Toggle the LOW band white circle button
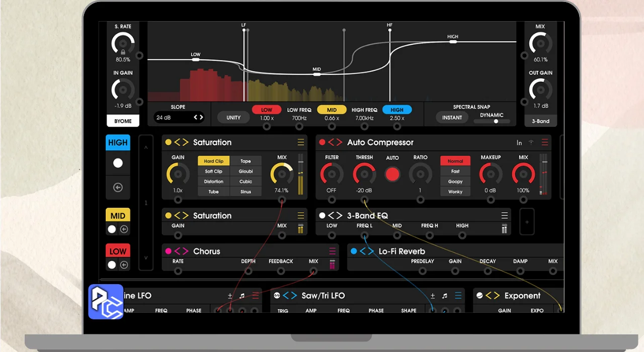The image size is (644, 352). coord(112,265)
